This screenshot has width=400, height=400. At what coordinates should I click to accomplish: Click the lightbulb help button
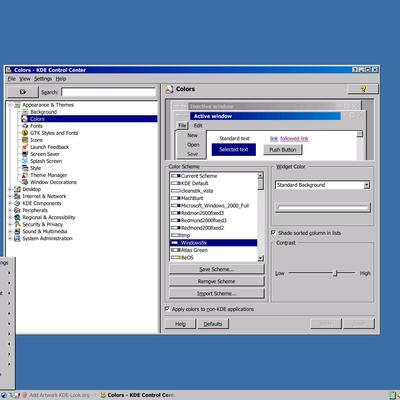coord(363,89)
